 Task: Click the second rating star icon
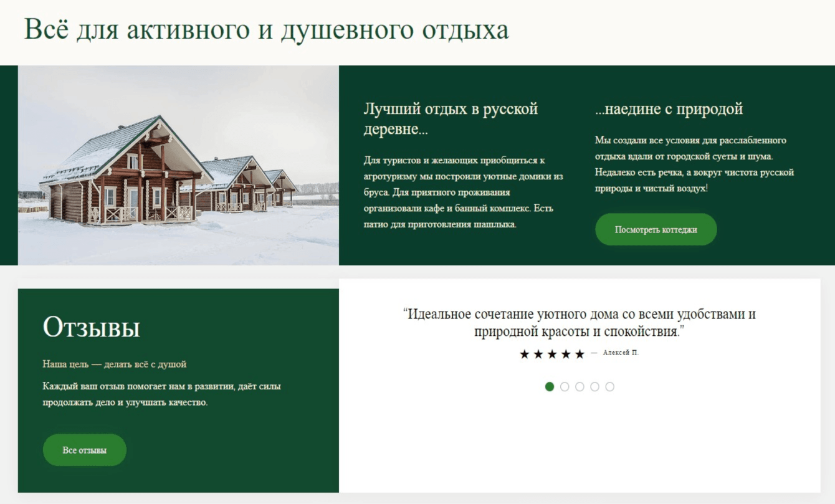point(538,354)
